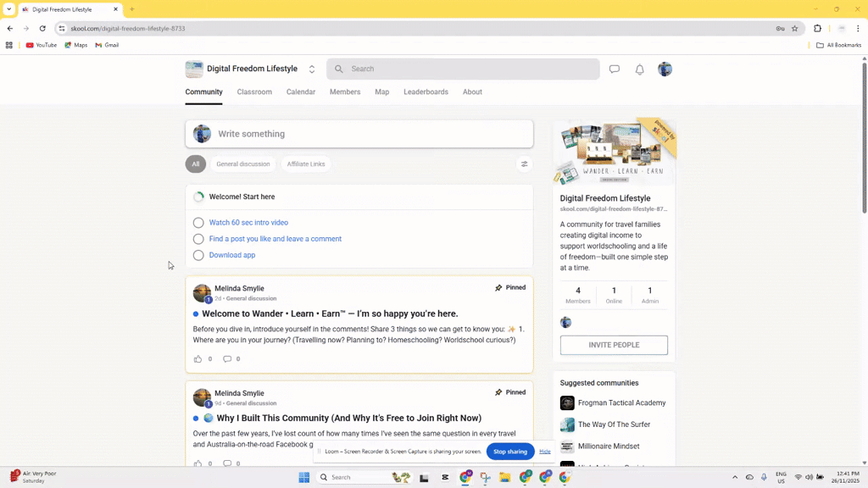Open the chat messages icon

tap(614, 69)
